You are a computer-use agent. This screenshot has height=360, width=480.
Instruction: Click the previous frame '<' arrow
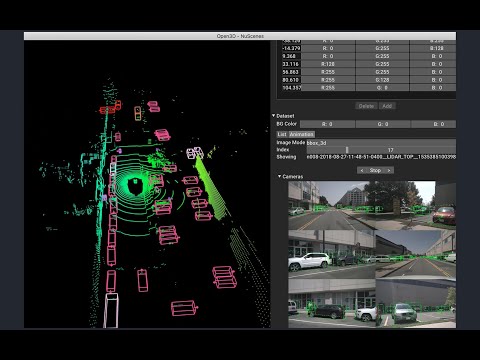(x=362, y=170)
